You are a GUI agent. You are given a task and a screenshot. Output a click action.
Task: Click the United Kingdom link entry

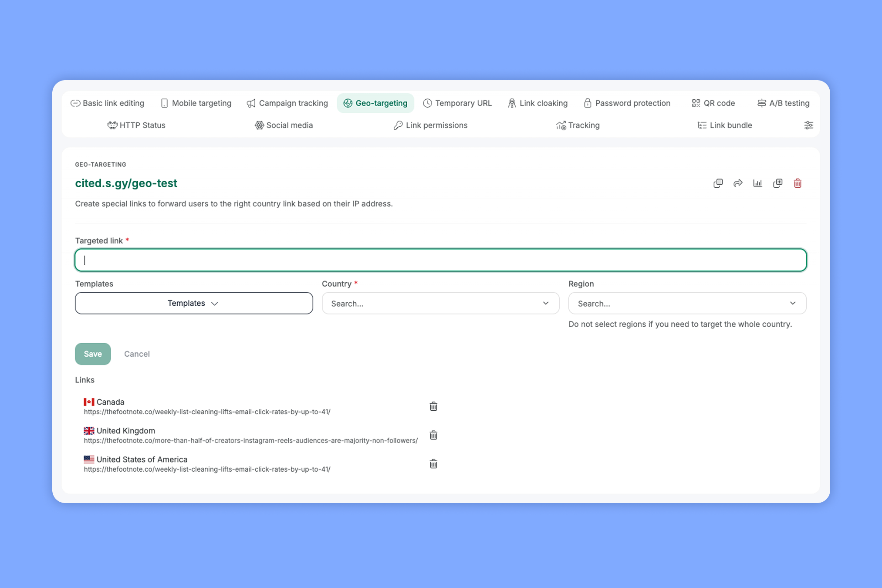coord(250,435)
